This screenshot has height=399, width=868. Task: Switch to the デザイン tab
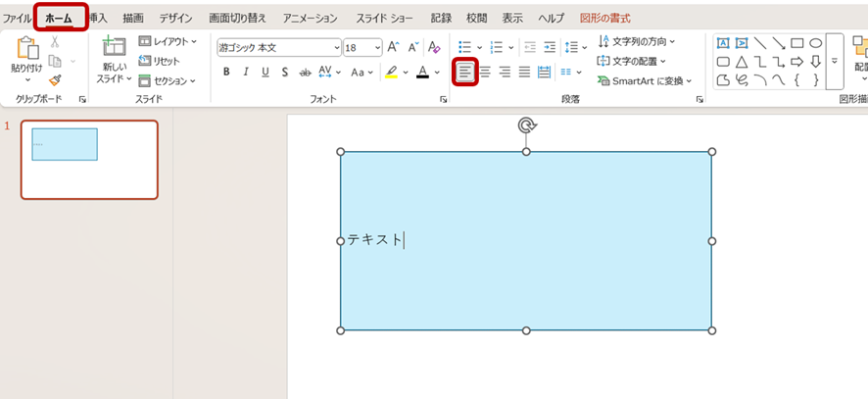point(175,19)
